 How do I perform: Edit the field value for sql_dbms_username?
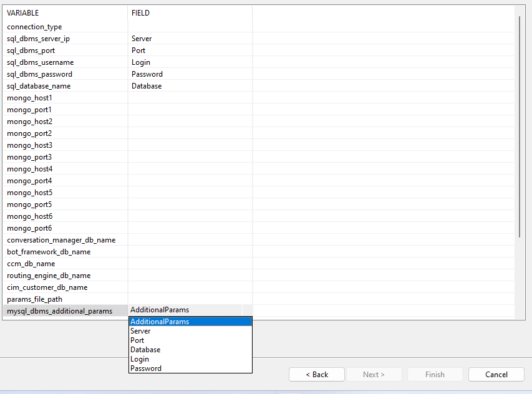click(x=190, y=62)
